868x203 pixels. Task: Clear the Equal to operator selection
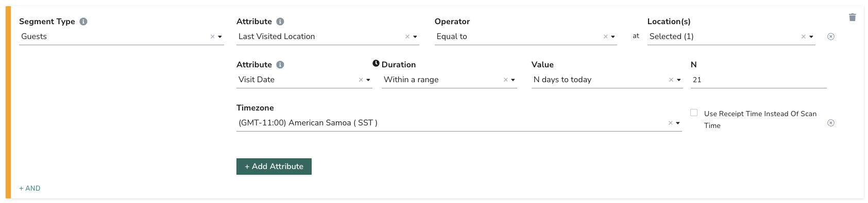[605, 36]
